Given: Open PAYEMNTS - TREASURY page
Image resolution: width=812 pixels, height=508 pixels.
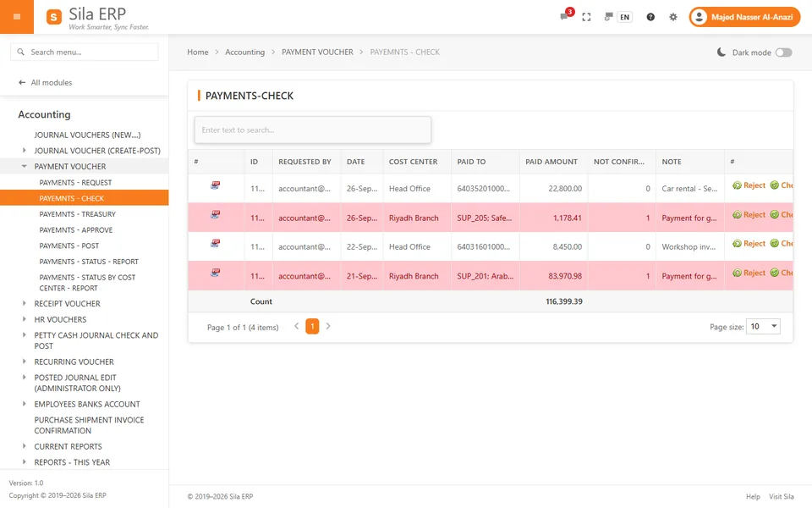Looking at the screenshot, I should [x=77, y=214].
